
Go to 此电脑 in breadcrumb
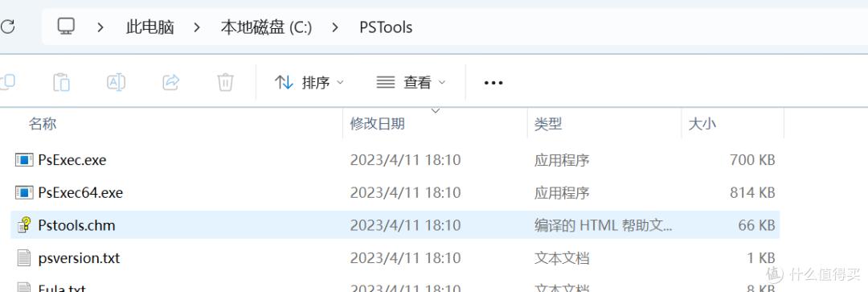(150, 27)
